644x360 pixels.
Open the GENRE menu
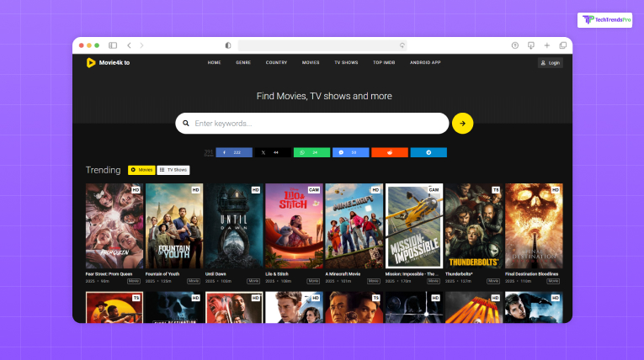tap(243, 62)
